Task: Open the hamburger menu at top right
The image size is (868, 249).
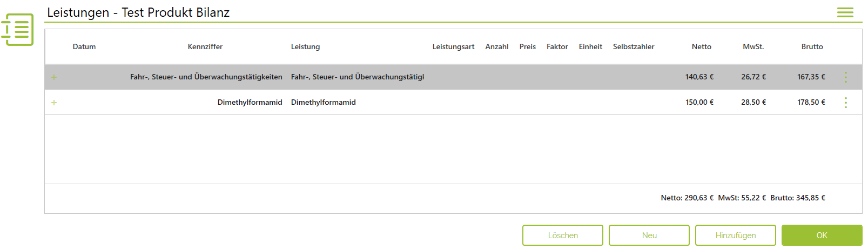Action: 845,12
